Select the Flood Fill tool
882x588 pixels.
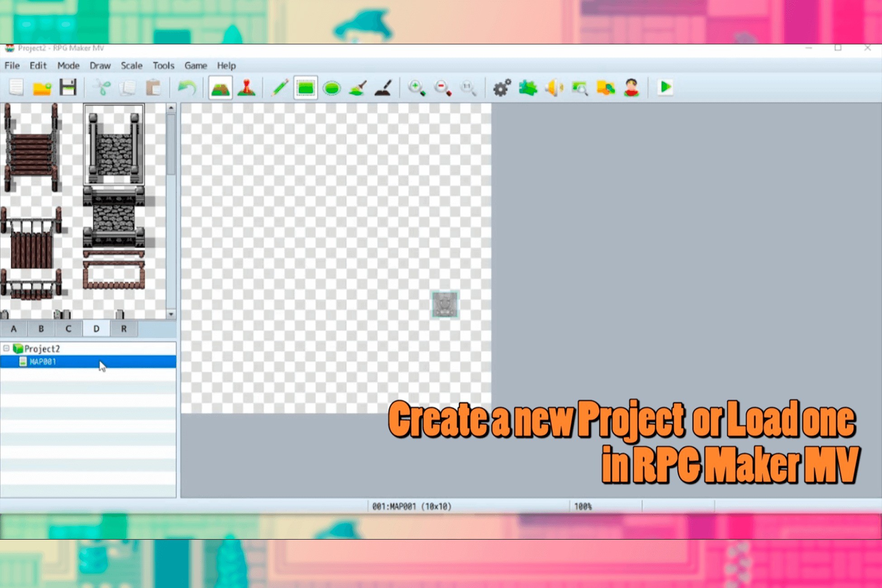[358, 87]
